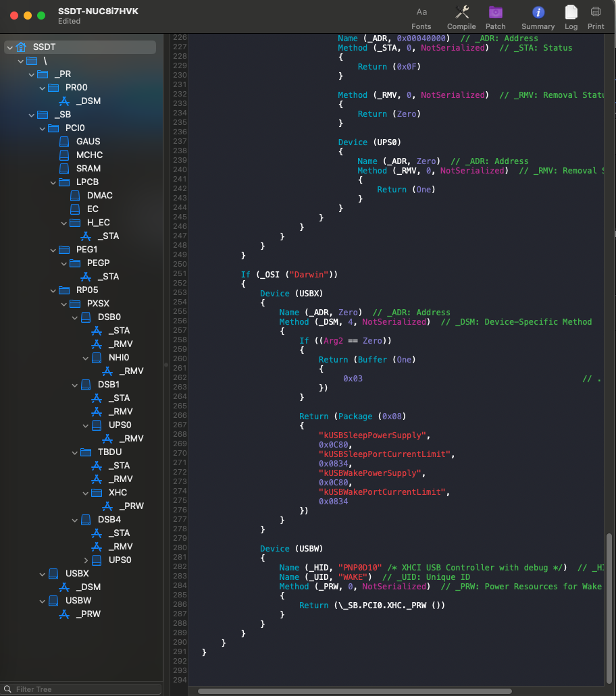Collapse the XHC node chevron
Screen dimensions: 616x696
coord(86,493)
